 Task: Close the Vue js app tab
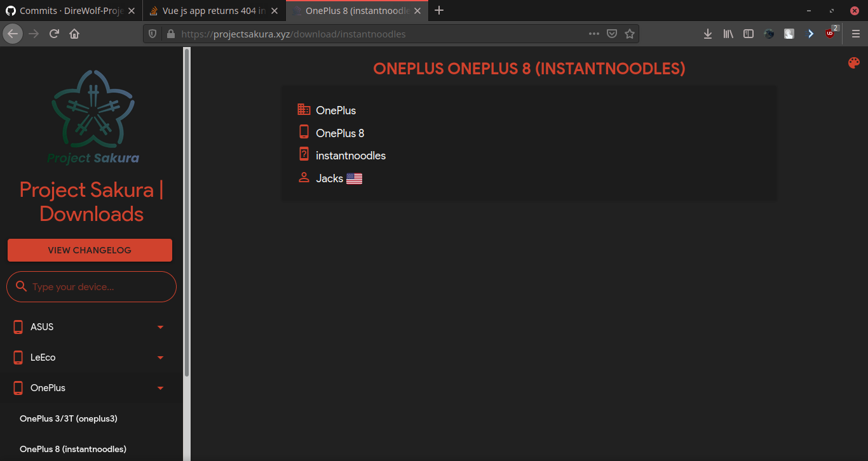coord(275,11)
